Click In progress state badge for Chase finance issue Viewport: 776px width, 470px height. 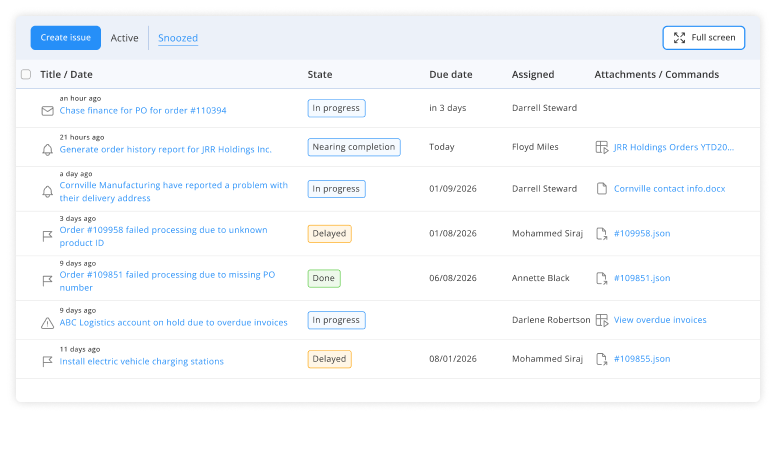point(337,108)
